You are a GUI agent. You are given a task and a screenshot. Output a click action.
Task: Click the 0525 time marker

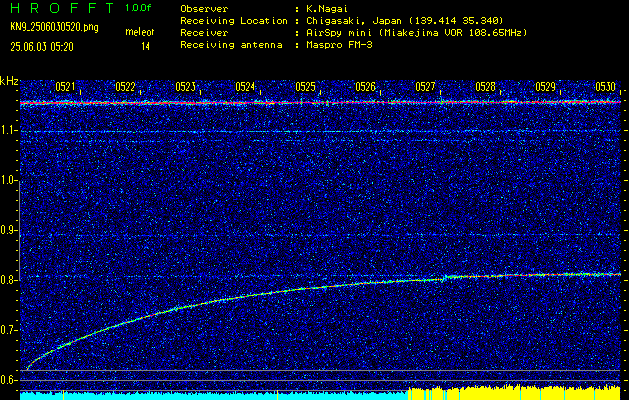tap(305, 87)
